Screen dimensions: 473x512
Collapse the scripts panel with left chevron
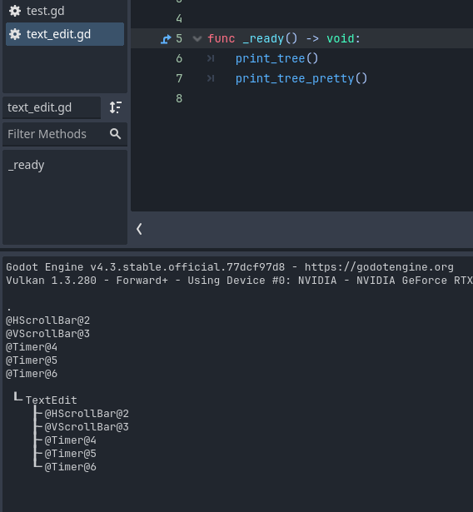click(139, 229)
